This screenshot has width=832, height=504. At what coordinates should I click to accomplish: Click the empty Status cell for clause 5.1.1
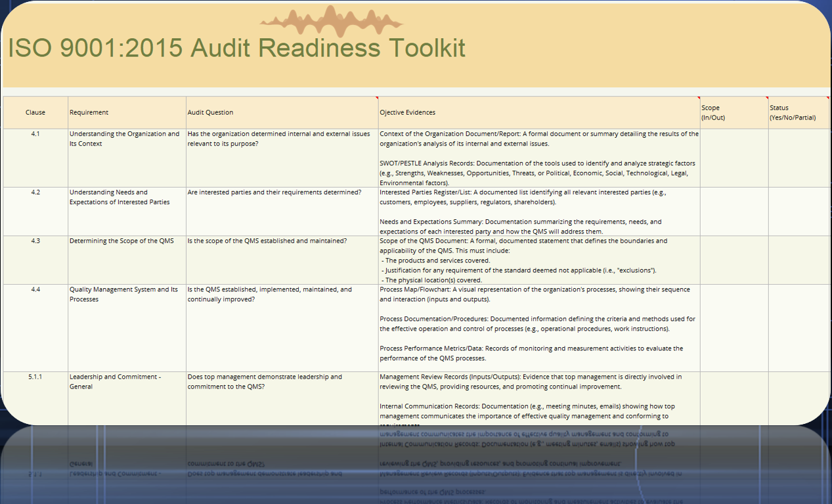(x=798, y=397)
